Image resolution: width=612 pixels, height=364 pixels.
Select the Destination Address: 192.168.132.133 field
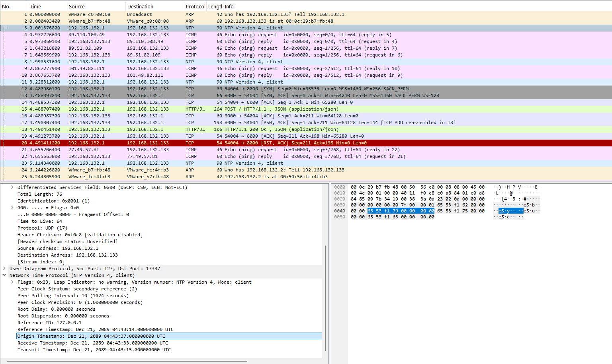point(68,255)
